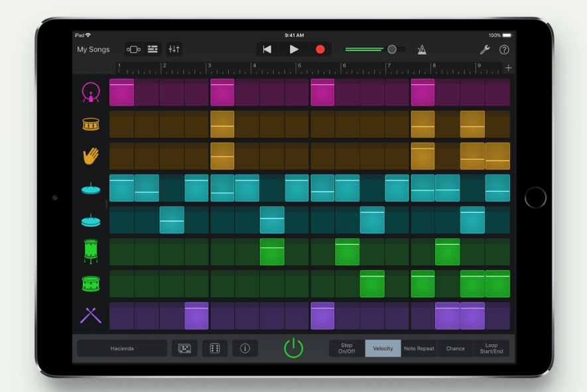Tap the iPad home button

coord(535,197)
